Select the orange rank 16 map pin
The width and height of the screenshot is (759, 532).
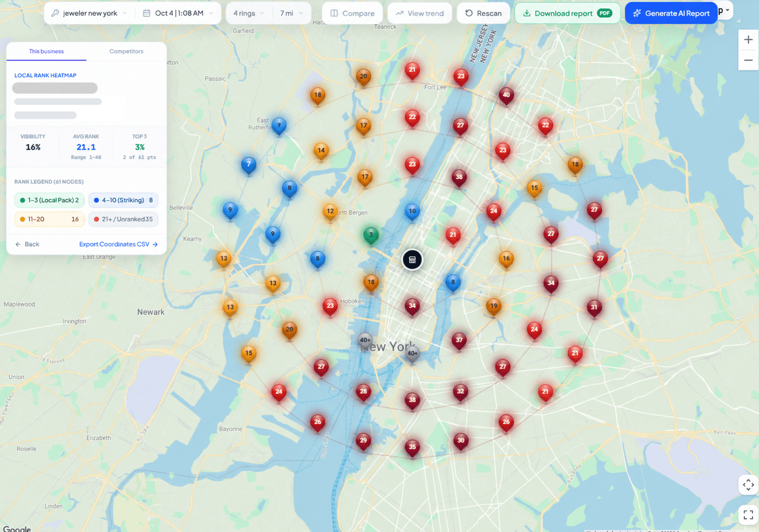[506, 259]
